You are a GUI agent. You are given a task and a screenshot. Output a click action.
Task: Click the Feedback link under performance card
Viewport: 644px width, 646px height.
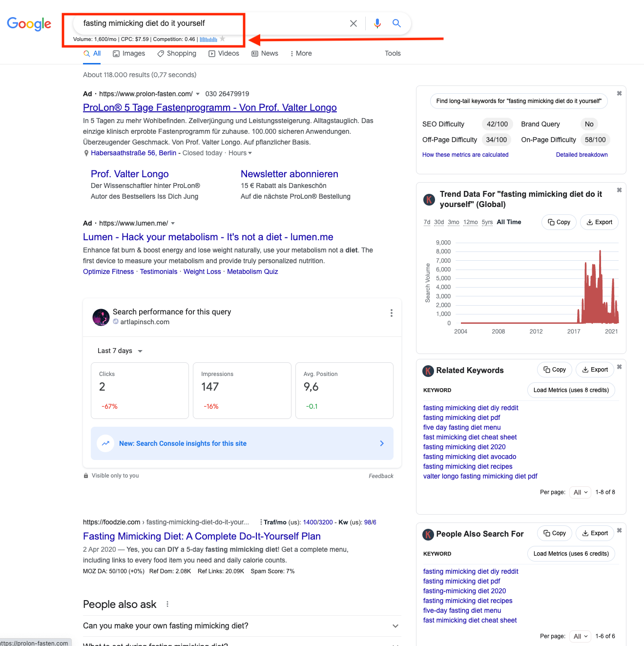click(381, 476)
